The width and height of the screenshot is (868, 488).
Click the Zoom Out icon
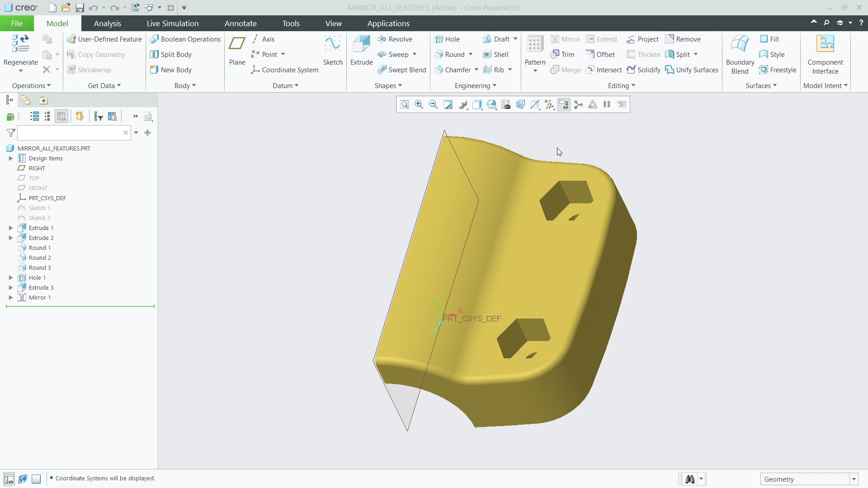pos(434,105)
